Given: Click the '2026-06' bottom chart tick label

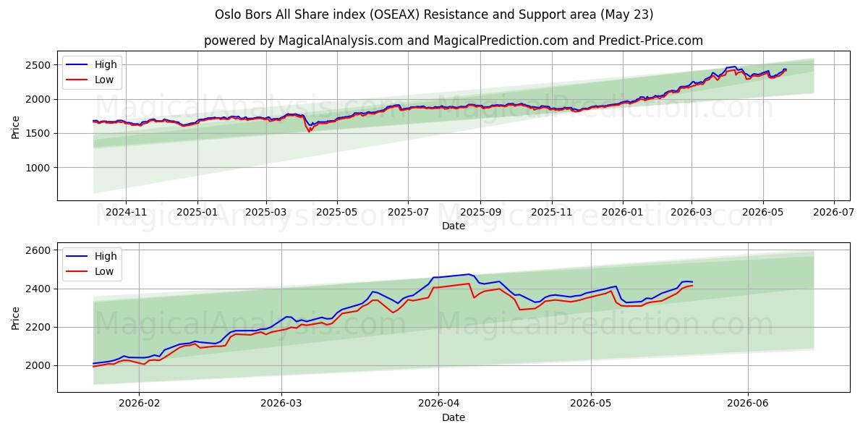Looking at the screenshot, I should coord(747,404).
